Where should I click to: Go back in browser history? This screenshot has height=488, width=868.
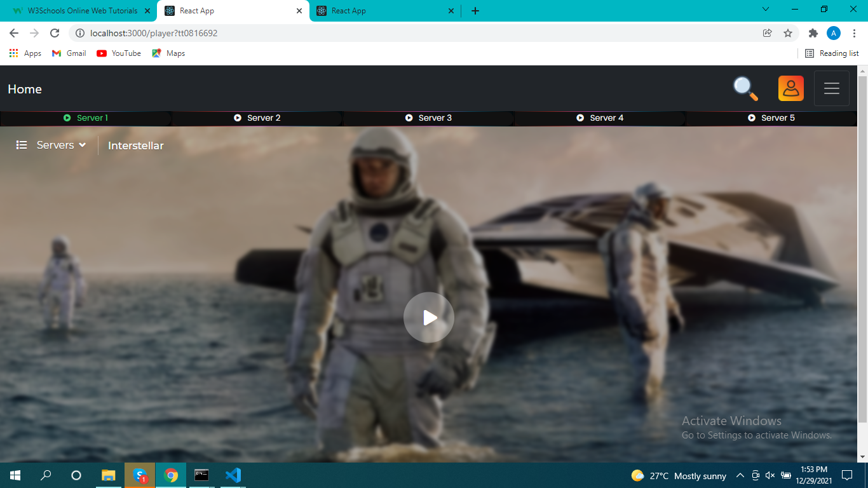(14, 33)
